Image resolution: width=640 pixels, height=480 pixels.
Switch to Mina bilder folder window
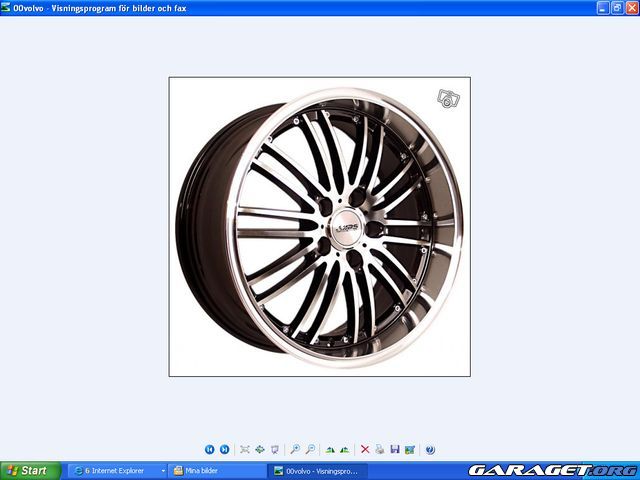coord(217,471)
